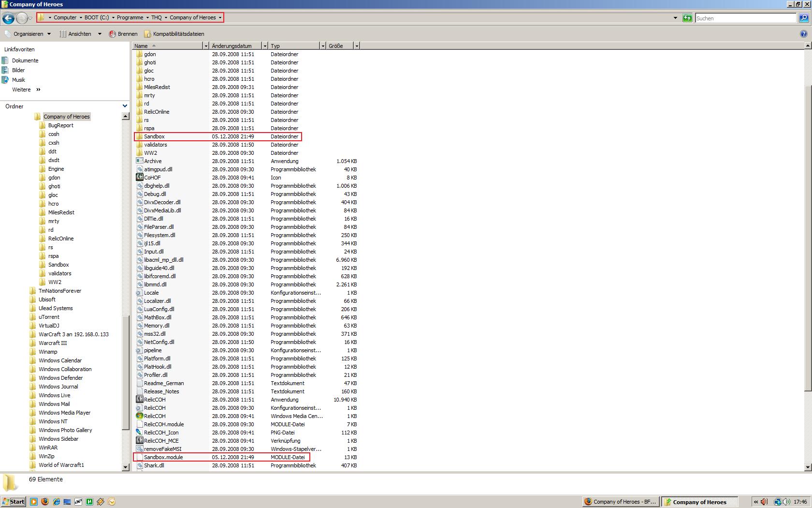Select Release_Notes text document
The height and width of the screenshot is (508, 812).
pos(246,391)
